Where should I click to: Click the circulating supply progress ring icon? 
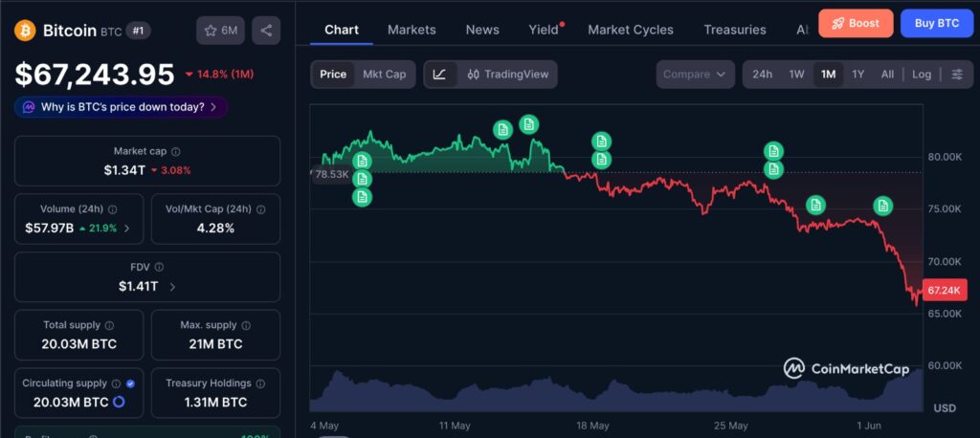tap(118, 402)
